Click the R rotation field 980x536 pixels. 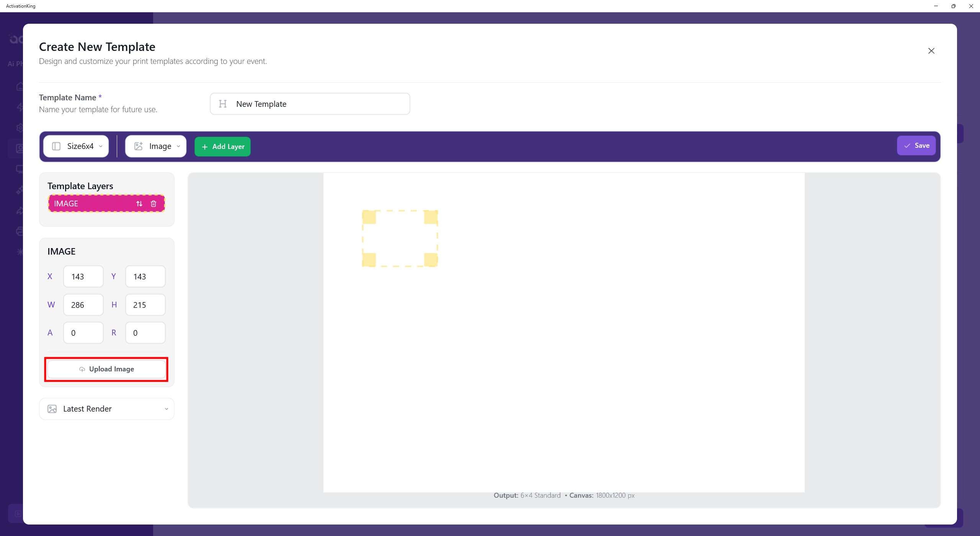(145, 333)
